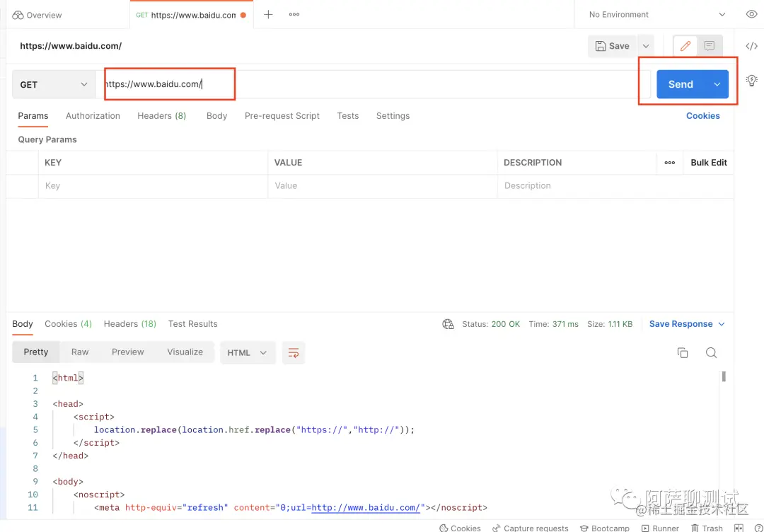764x532 pixels.
Task: Open the response Headers (18) tab
Action: click(129, 324)
